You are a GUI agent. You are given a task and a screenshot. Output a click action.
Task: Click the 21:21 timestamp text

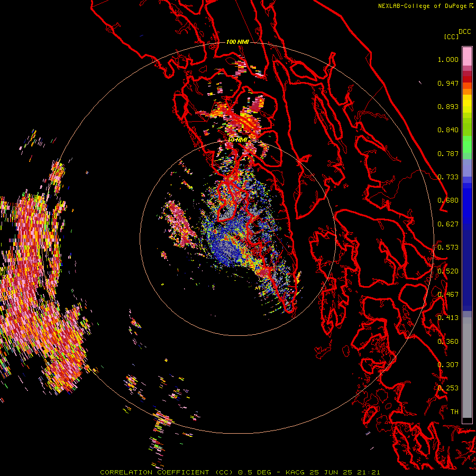pyautogui.click(x=369, y=472)
